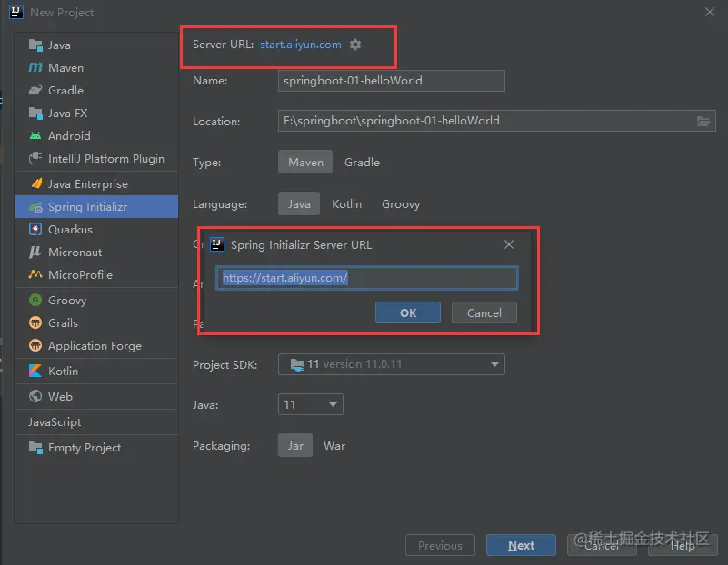Image resolution: width=728 pixels, height=565 pixels.
Task: Open the Project SDK dropdown
Action: coord(392,364)
